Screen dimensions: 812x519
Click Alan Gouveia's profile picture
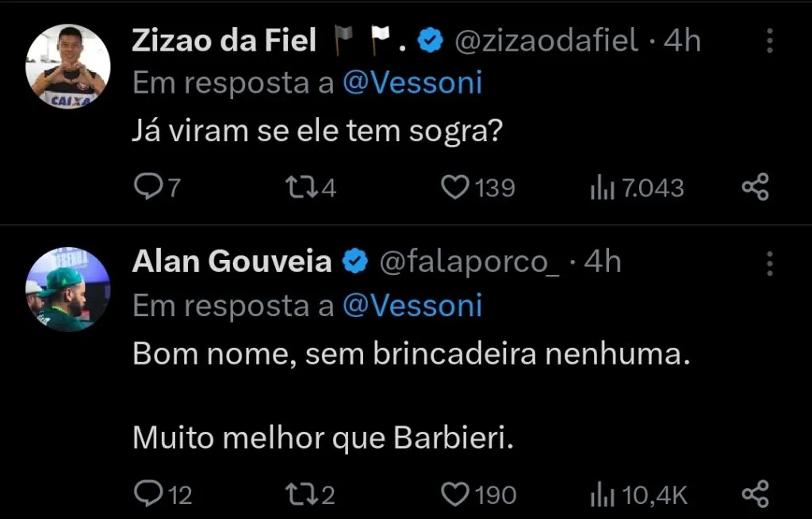pyautogui.click(x=67, y=289)
